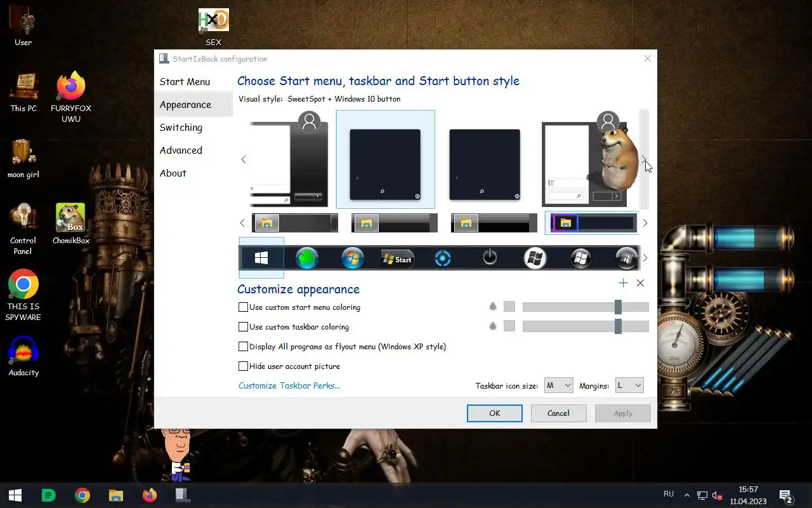The height and width of the screenshot is (508, 812).
Task: Show more start button images arrow
Action: point(645,258)
